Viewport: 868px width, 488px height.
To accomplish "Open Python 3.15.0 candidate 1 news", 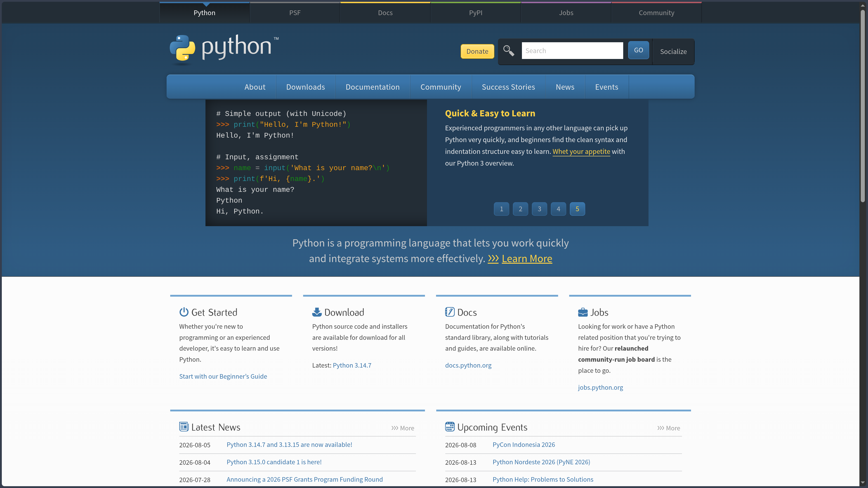I will click(274, 462).
